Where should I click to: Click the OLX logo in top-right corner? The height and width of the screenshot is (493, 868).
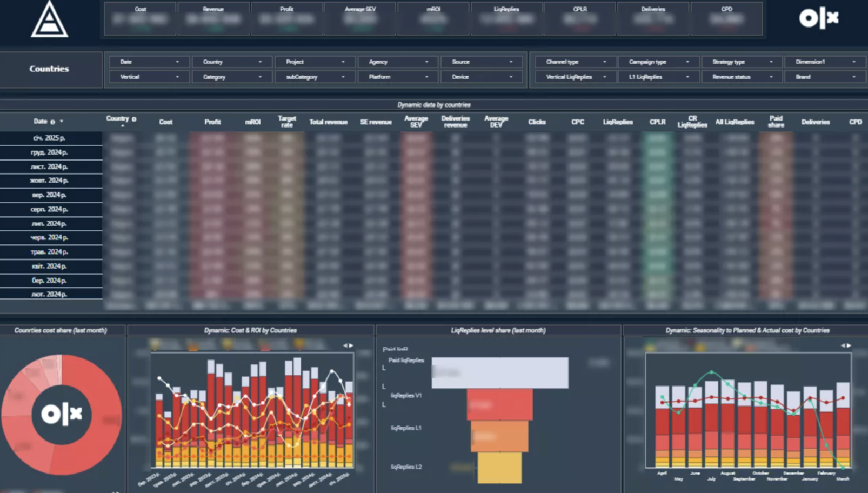click(x=818, y=18)
